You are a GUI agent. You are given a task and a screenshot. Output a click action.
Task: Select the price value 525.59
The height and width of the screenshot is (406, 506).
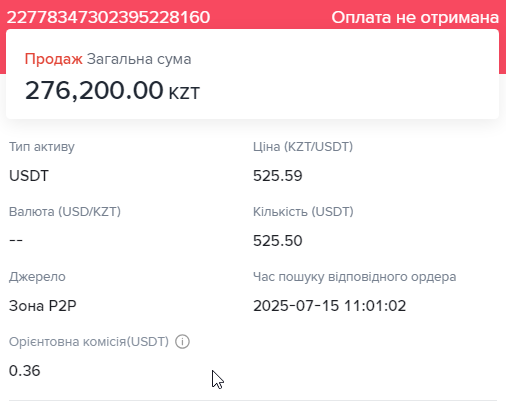277,176
